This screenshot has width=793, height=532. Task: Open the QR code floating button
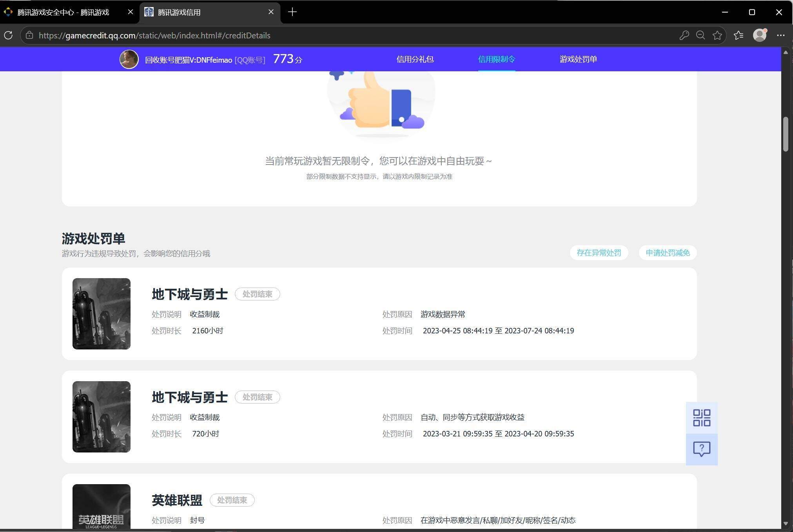point(702,418)
